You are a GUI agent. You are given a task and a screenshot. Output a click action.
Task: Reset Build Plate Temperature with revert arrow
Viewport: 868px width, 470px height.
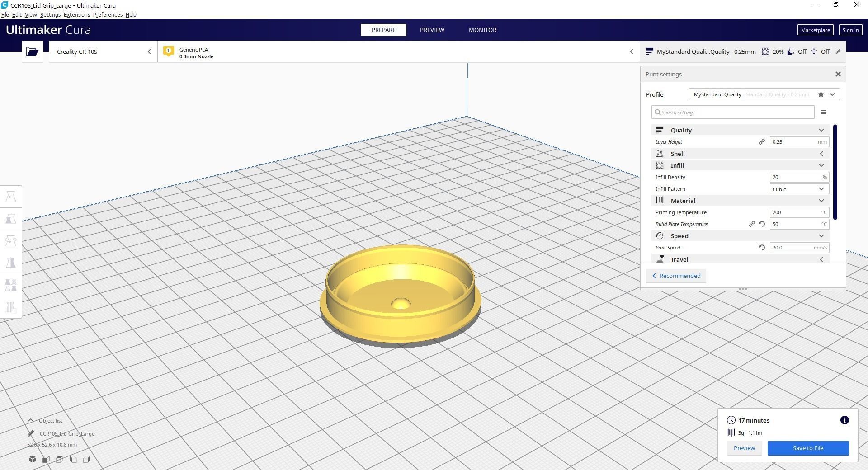762,224
